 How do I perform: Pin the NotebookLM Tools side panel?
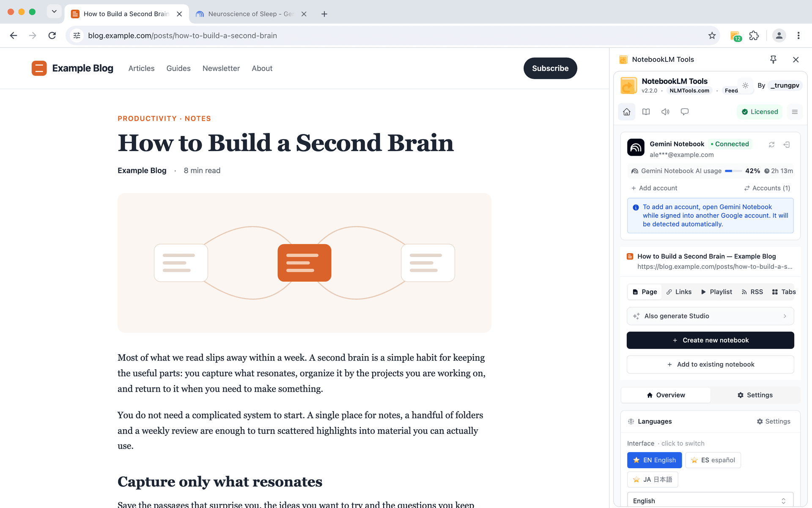pyautogui.click(x=773, y=60)
